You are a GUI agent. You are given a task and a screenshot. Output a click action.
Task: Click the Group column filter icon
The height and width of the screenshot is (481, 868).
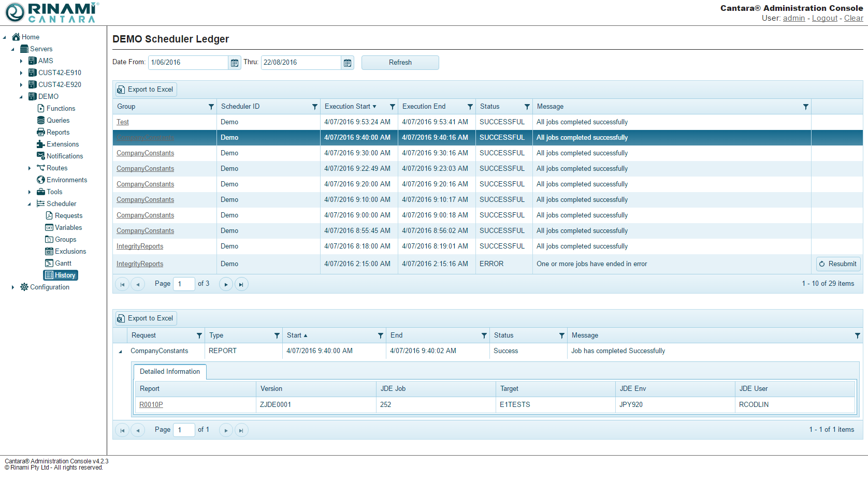(x=211, y=107)
